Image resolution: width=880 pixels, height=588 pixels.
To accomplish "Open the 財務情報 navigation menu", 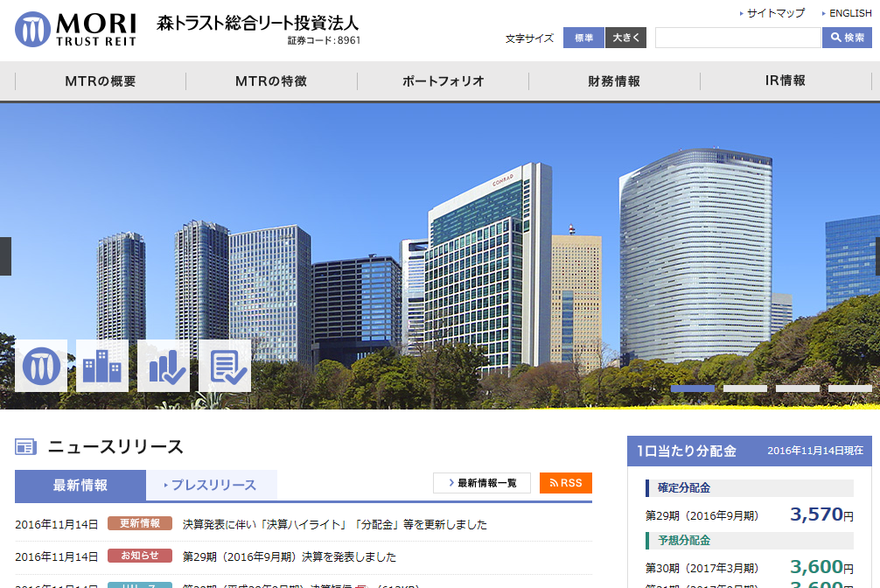I will 613,80.
